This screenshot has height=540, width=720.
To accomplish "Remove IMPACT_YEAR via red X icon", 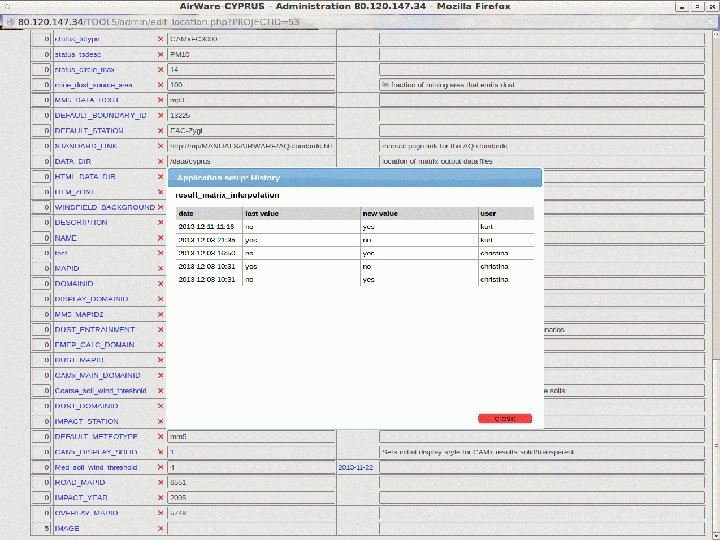I will tap(160, 498).
